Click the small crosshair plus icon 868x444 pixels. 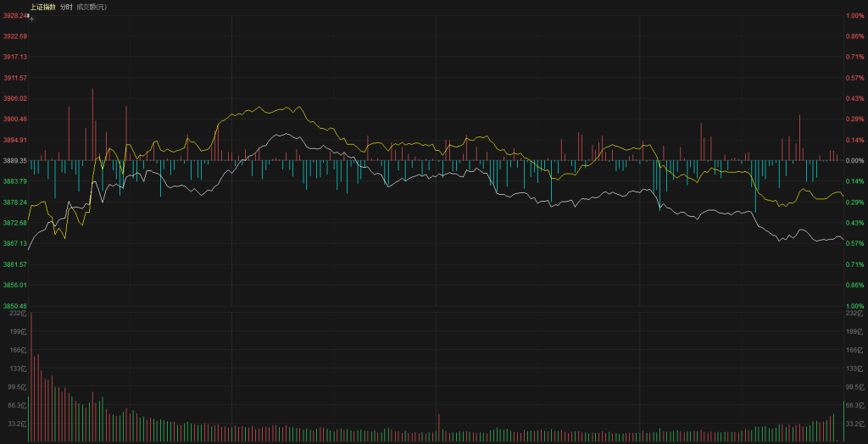pyautogui.click(x=31, y=17)
